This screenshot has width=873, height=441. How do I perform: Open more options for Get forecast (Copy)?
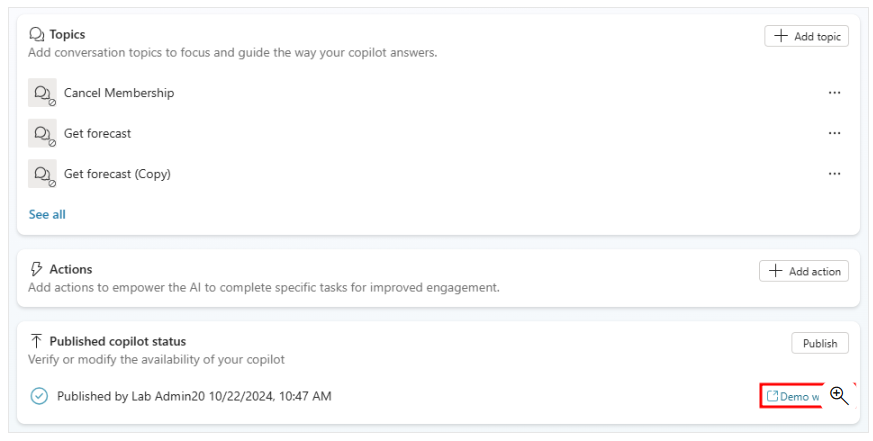[x=834, y=174]
